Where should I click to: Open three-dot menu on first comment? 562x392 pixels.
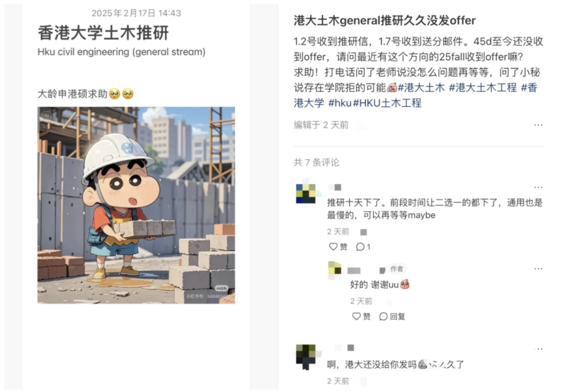538,187
